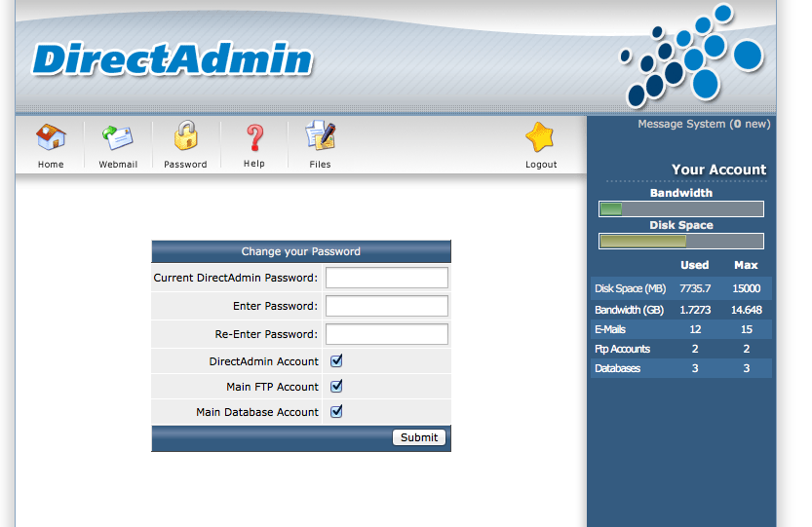This screenshot has height=527, width=812.
Task: Open the Files icon
Action: point(320,135)
